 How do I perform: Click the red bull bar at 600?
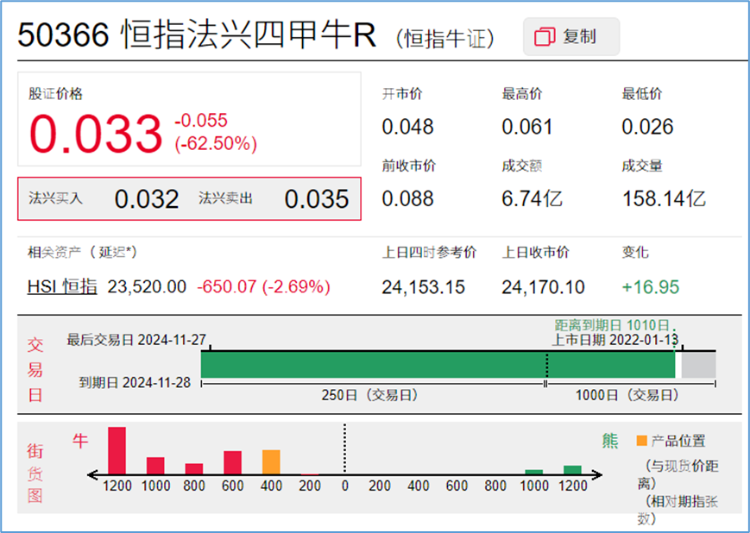click(232, 462)
